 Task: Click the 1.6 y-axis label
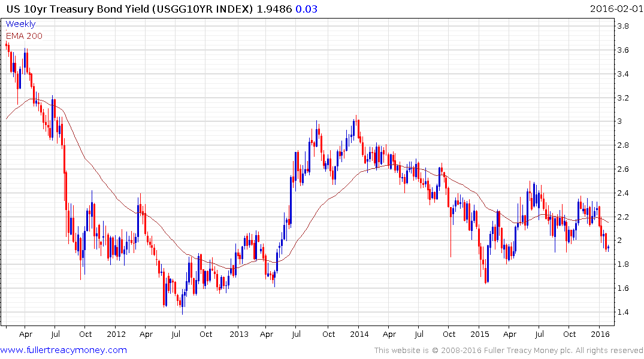click(623, 288)
